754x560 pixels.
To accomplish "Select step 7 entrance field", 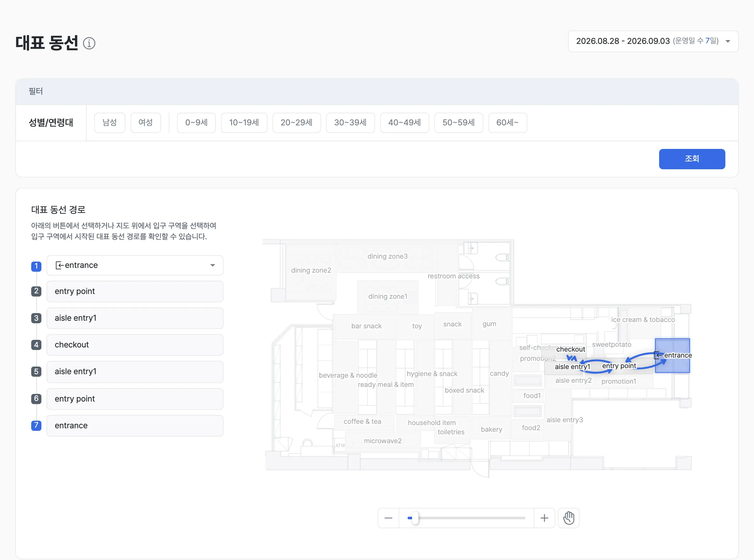I will 135,425.
